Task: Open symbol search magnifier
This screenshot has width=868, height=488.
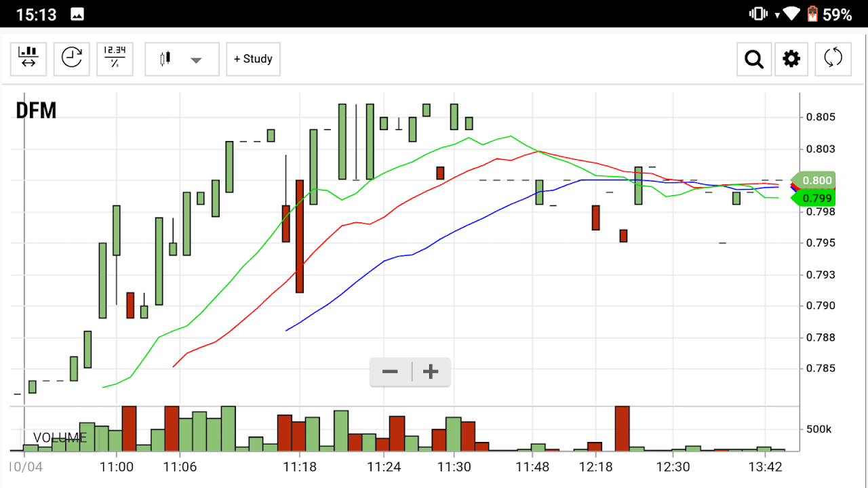Action: [754, 59]
